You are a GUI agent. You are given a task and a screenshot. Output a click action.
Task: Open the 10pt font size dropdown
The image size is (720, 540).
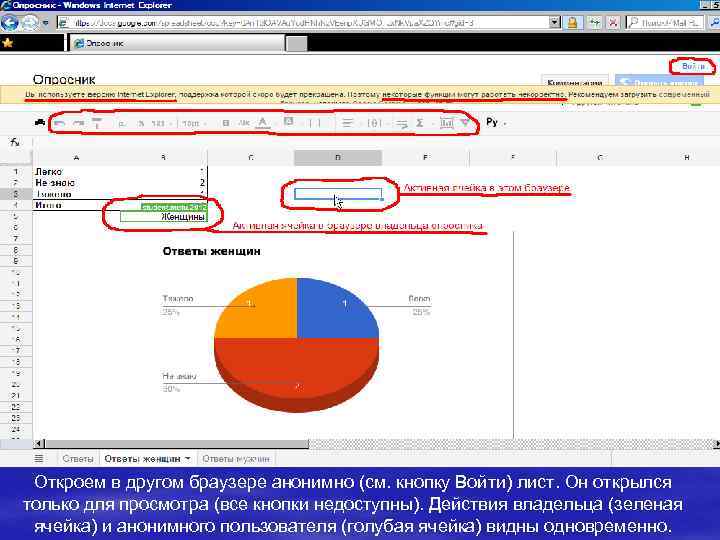tap(194, 124)
